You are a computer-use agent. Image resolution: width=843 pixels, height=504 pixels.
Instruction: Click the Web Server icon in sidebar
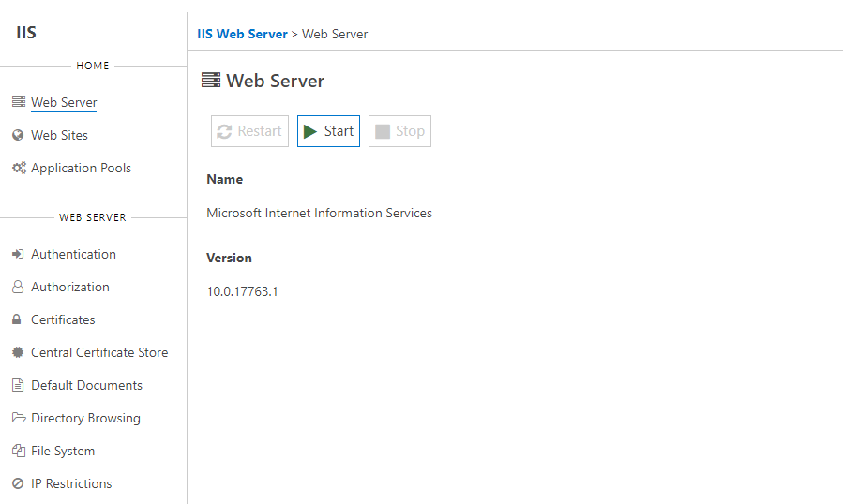[18, 101]
